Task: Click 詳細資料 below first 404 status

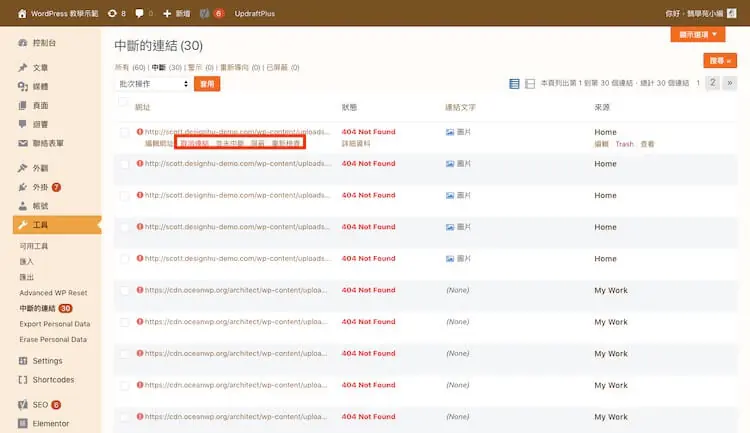Action: coord(356,144)
